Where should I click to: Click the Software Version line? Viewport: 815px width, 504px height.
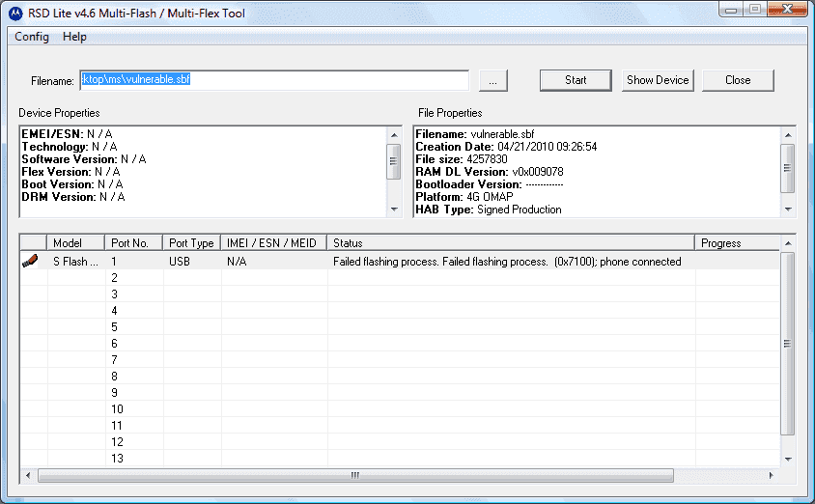(x=84, y=159)
